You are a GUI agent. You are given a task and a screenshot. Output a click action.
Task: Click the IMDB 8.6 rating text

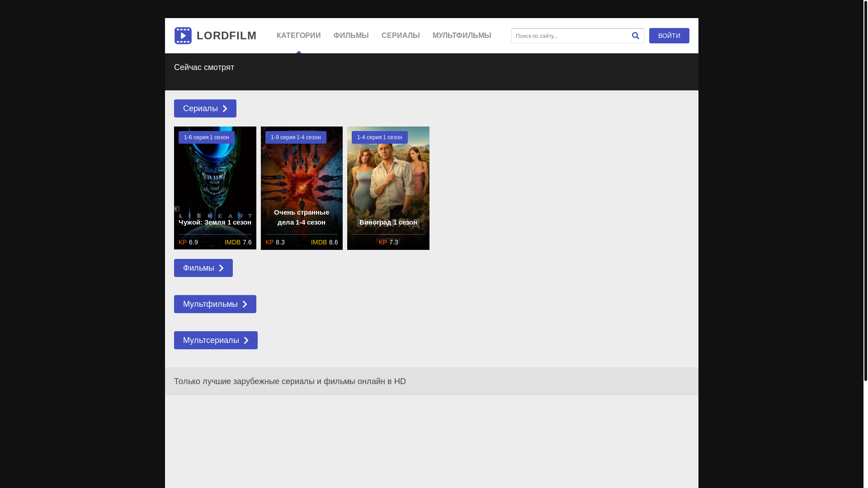[325, 242]
